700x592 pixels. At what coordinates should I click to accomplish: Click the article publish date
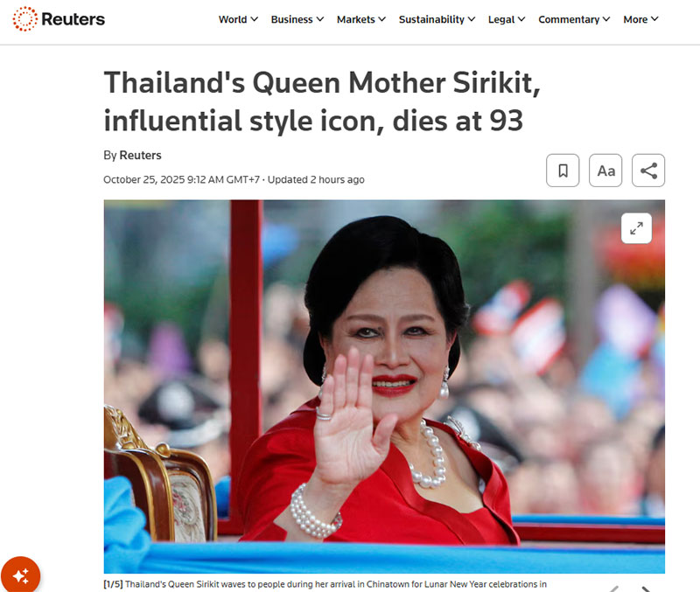(181, 180)
